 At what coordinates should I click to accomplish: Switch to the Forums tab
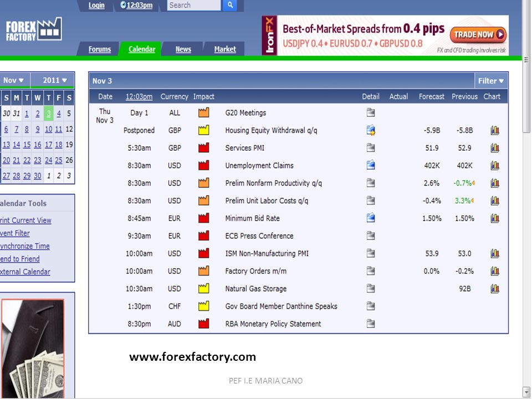coord(100,49)
